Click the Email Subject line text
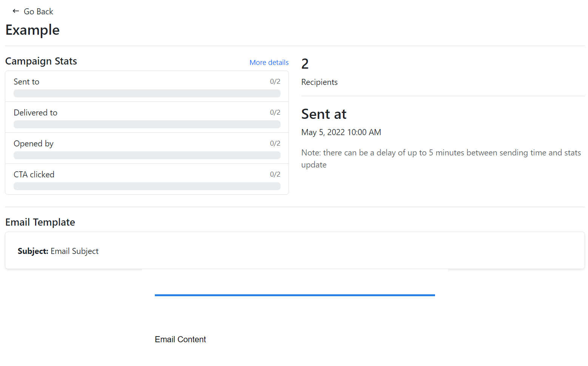Viewport: 588px width, 366px height. pyautogui.click(x=74, y=251)
